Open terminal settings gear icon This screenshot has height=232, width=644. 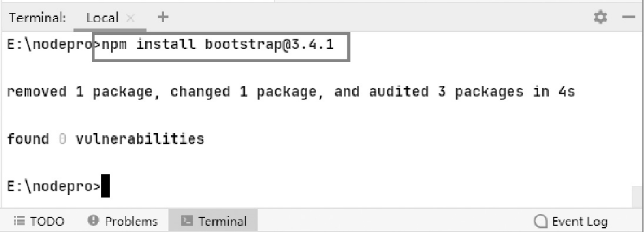click(x=600, y=17)
